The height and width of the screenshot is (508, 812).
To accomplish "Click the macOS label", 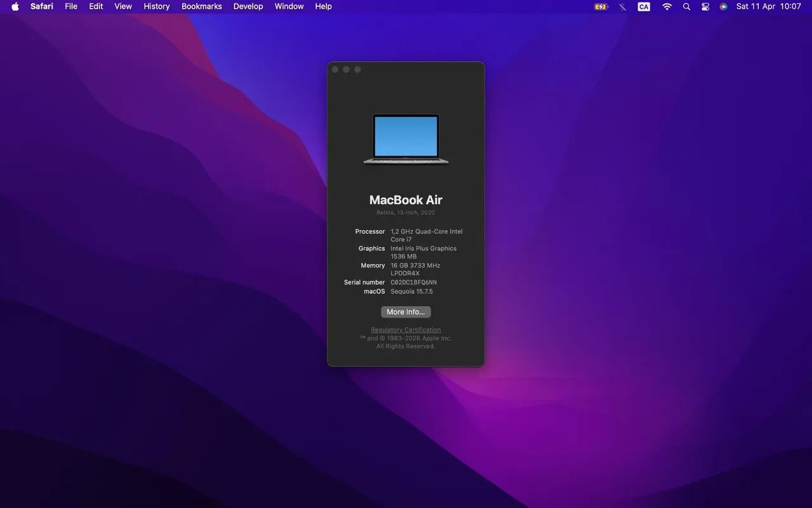I will (374, 291).
